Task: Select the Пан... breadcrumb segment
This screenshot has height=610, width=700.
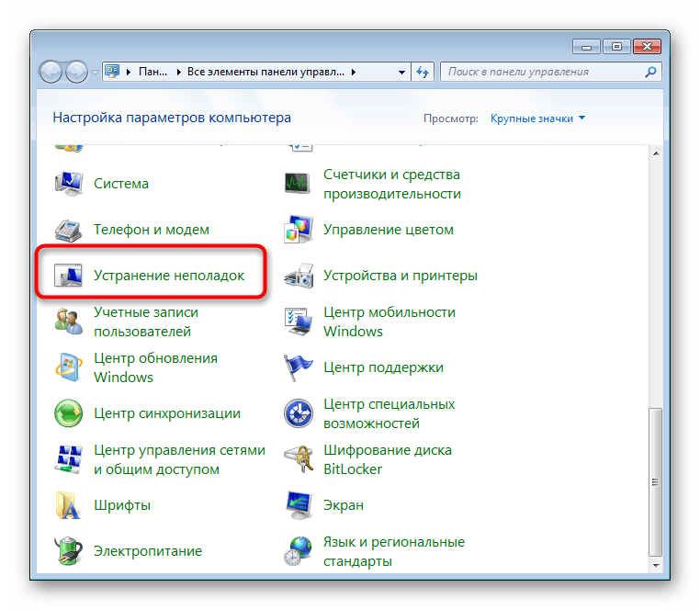Action: [153, 72]
